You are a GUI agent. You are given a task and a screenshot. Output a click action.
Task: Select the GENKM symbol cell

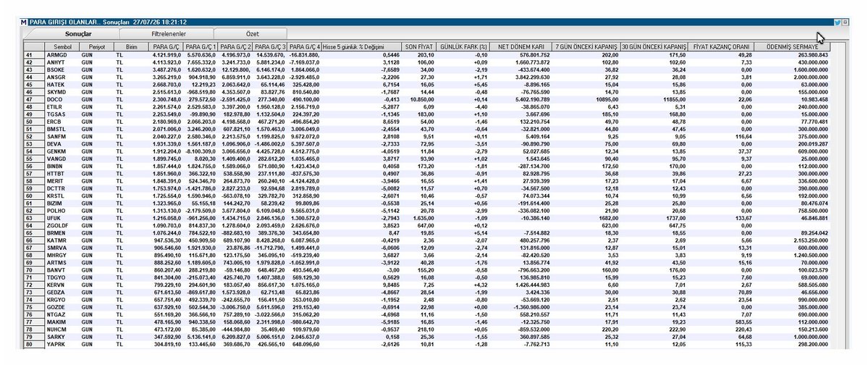pos(62,151)
